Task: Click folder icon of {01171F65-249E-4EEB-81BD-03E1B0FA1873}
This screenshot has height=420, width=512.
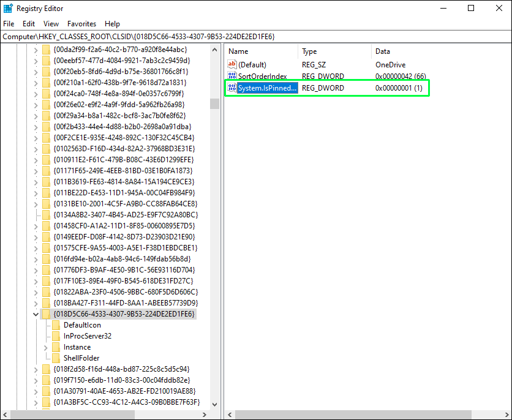Action: click(x=46, y=171)
